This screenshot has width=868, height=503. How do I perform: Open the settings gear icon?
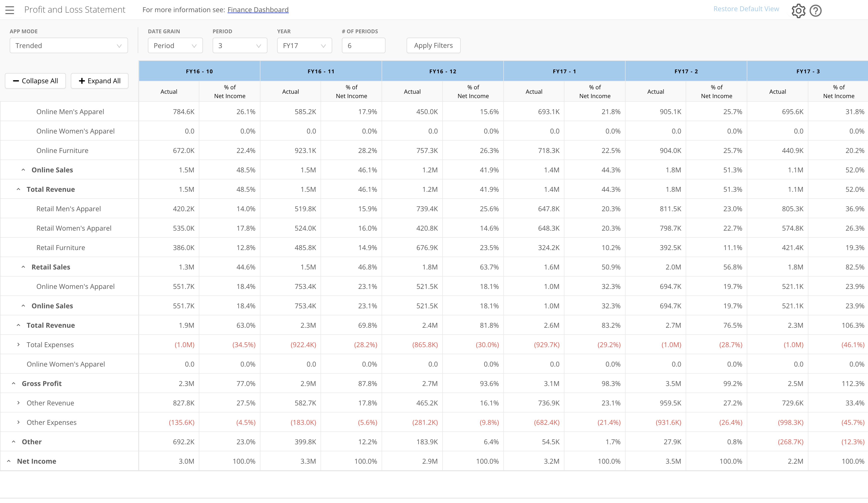point(798,11)
